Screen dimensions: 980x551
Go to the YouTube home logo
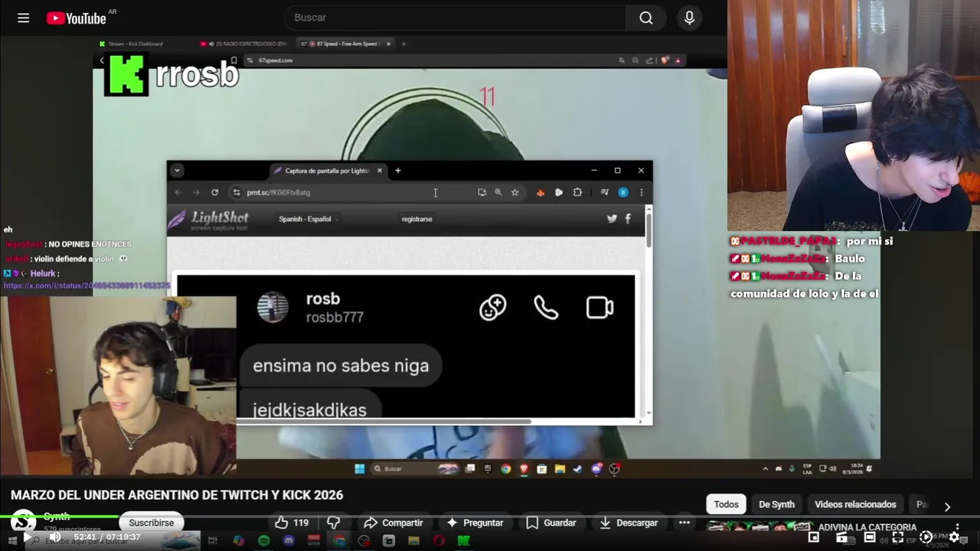click(x=76, y=18)
